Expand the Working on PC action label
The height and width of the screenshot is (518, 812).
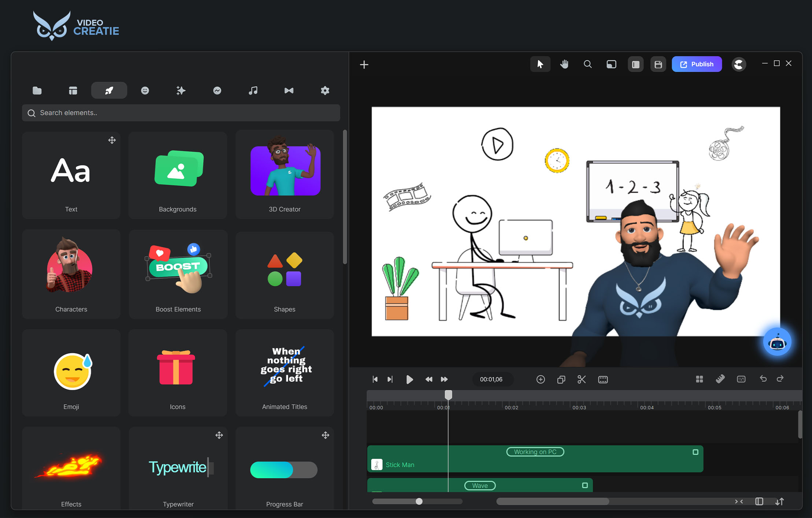coord(535,452)
